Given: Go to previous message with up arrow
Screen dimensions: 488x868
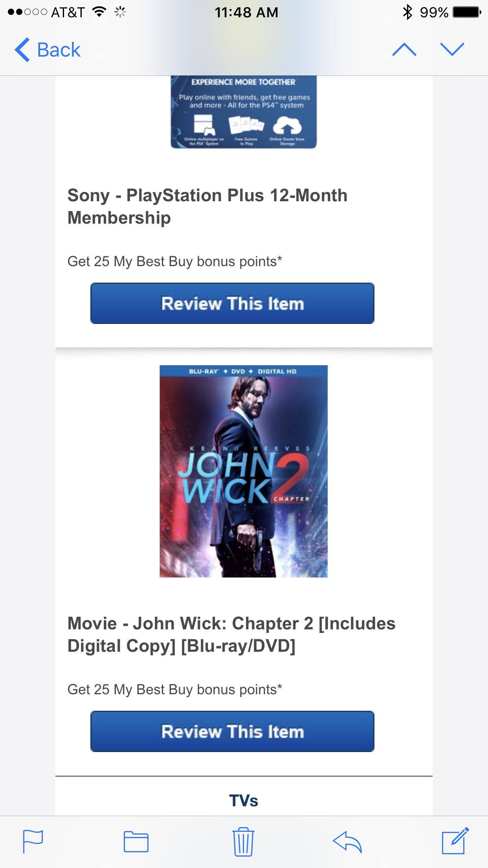Looking at the screenshot, I should click(404, 50).
